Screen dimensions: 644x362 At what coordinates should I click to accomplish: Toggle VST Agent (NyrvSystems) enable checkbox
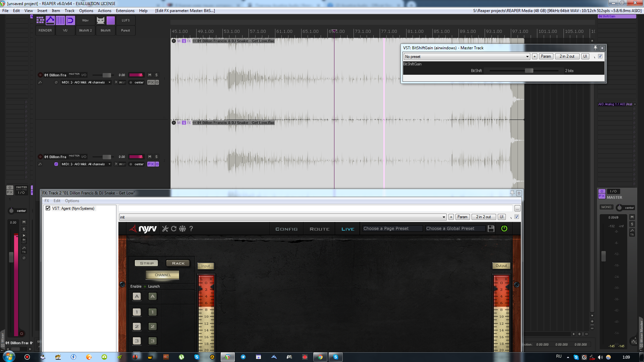(48, 208)
